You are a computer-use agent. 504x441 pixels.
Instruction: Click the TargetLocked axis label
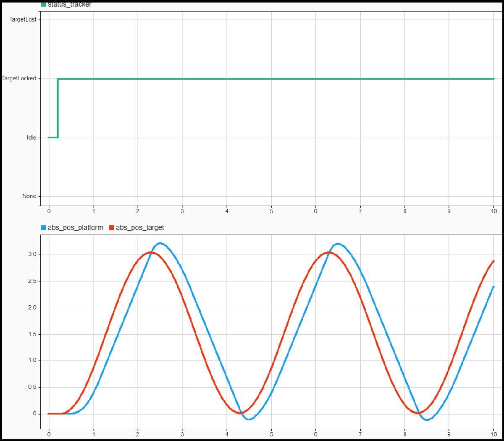19,78
